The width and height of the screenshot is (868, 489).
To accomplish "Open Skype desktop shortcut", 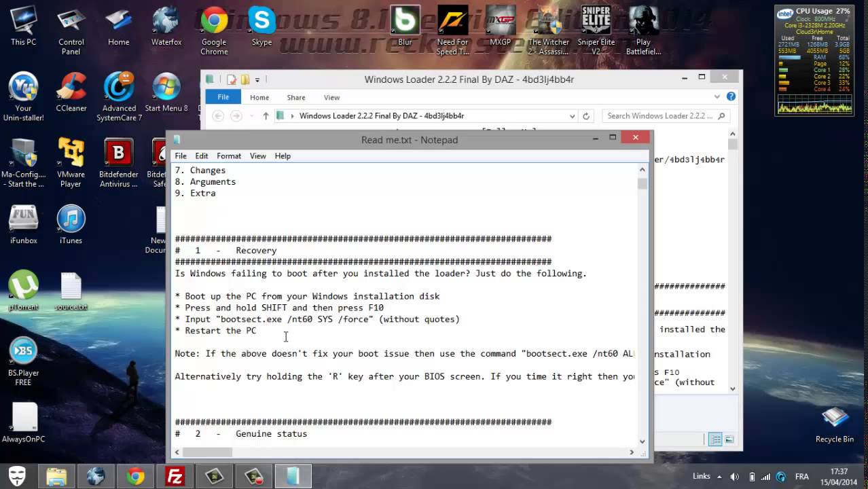I will pos(261,27).
